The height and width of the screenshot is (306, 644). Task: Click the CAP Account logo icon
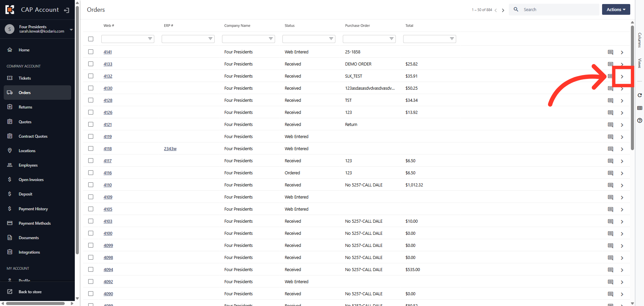pyautogui.click(x=10, y=10)
